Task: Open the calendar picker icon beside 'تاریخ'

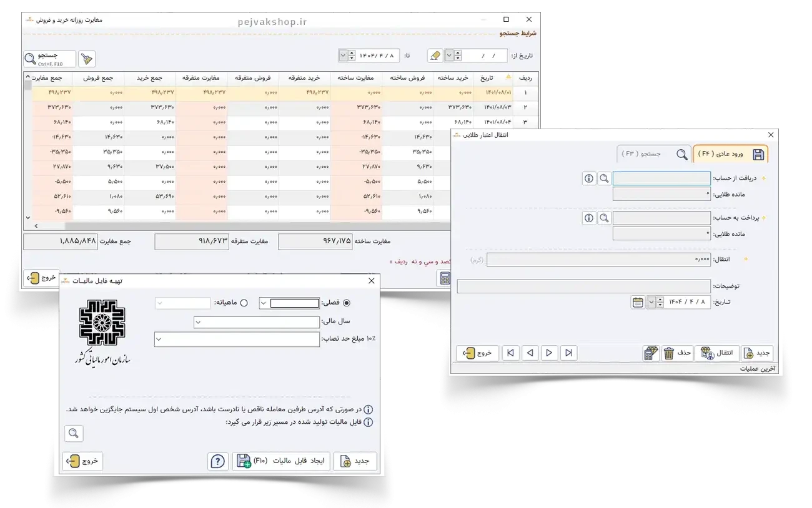Action: click(638, 302)
